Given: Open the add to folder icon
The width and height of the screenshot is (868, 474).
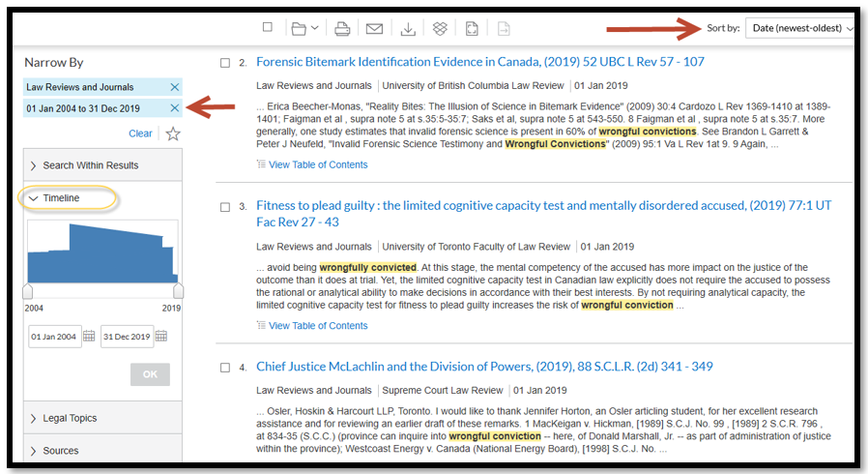Looking at the screenshot, I should pyautogui.click(x=299, y=29).
